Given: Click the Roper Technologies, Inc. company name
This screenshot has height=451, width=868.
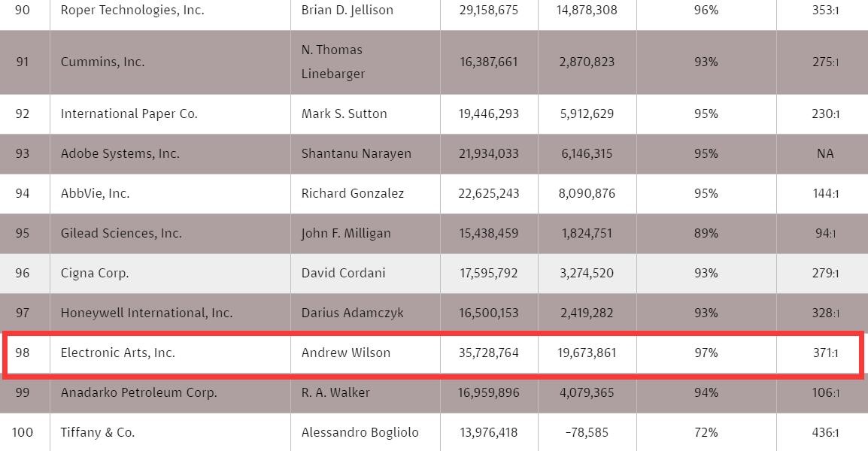Looking at the screenshot, I should (x=132, y=11).
